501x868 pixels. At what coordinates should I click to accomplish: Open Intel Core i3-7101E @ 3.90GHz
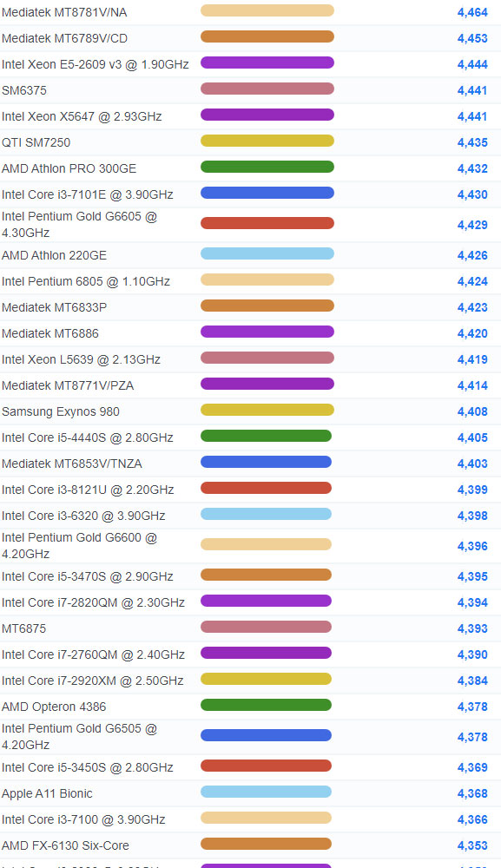(88, 194)
